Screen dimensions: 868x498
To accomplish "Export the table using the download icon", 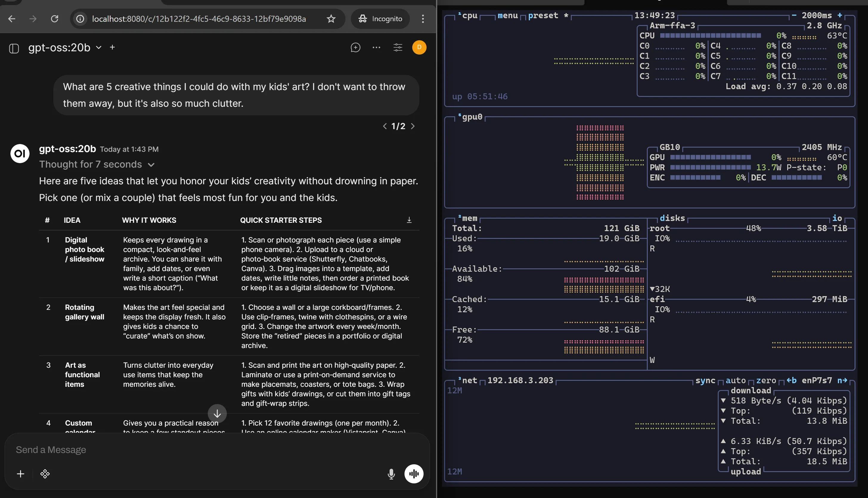I will 409,220.
